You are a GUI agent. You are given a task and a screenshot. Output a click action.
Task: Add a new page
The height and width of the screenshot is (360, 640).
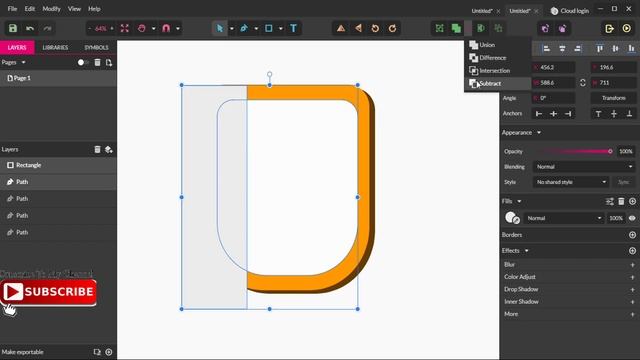(109, 62)
